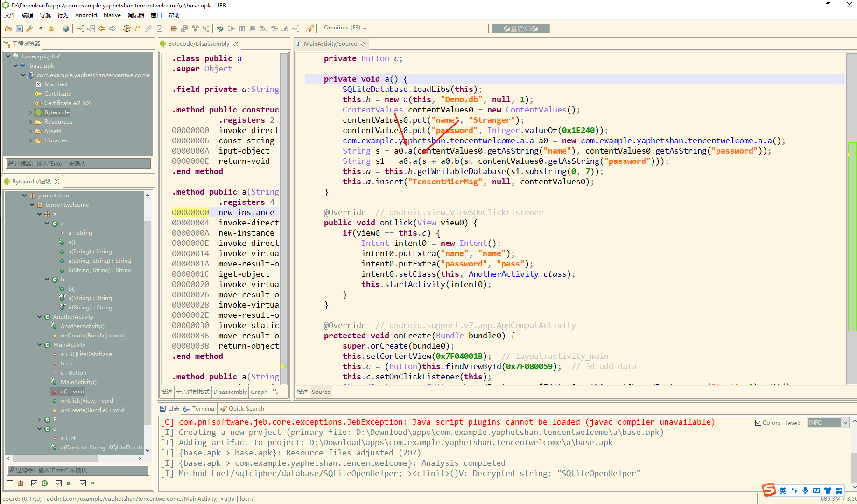The height and width of the screenshot is (504, 857).
Task: Expand the R class node in the hierarchy
Action: pyautogui.click(x=40, y=420)
